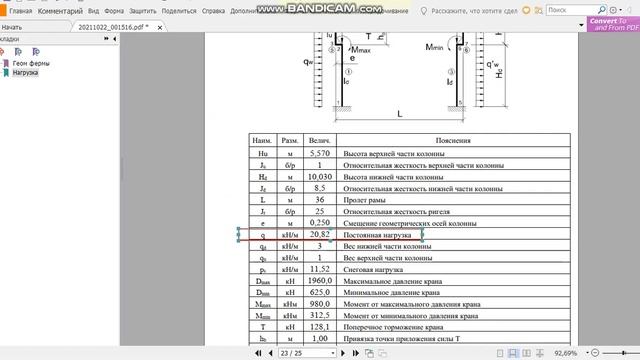Open the Комментарий ribbon tab

60,11
